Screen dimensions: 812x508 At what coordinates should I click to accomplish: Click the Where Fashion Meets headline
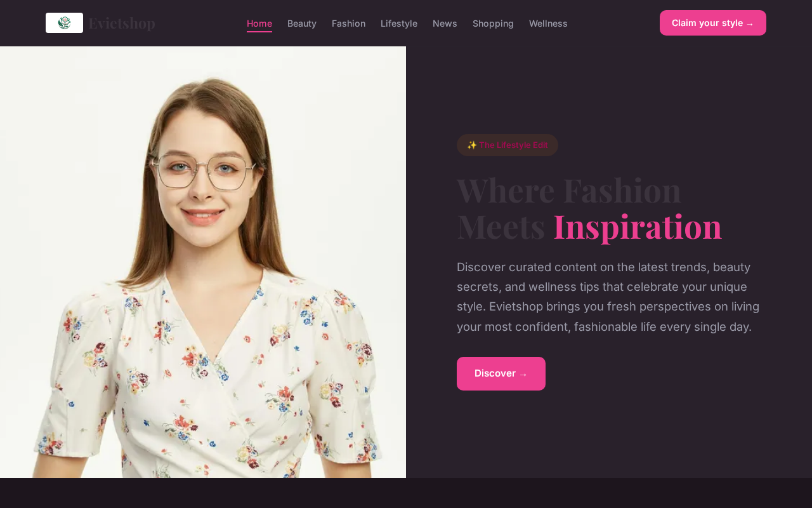pos(569,208)
